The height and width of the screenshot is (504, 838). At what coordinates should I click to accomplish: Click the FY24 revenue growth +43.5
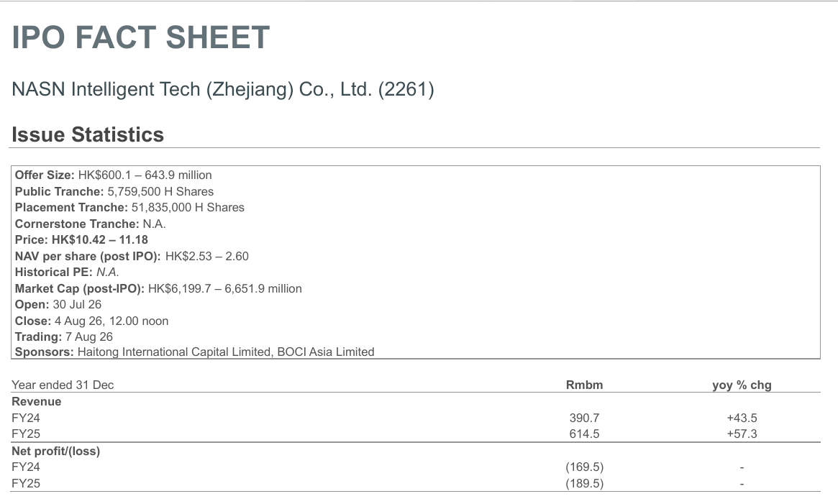(742, 418)
